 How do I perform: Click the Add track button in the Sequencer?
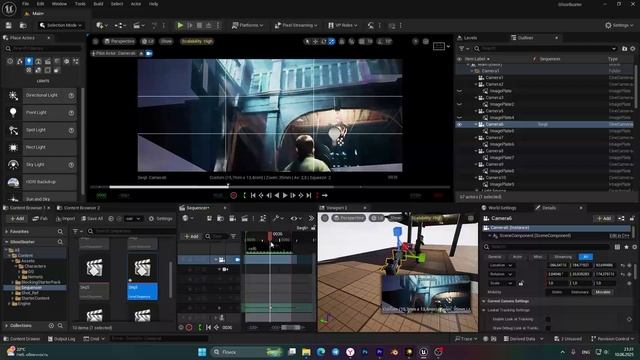click(x=191, y=236)
